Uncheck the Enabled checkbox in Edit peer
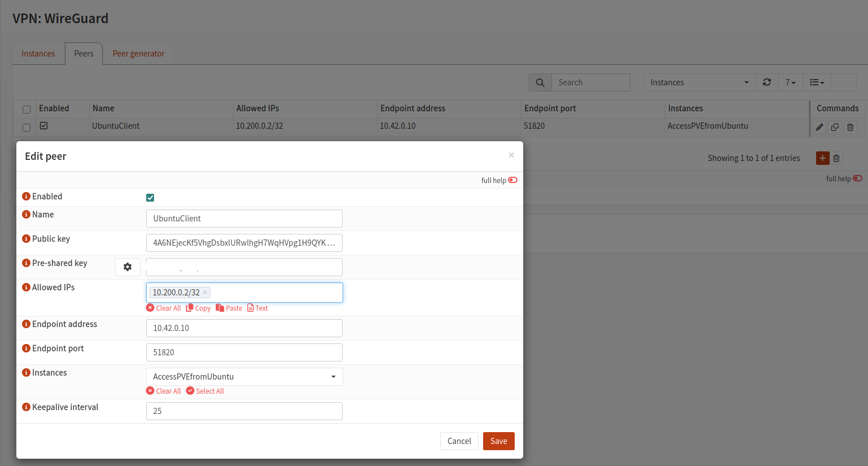 click(150, 198)
